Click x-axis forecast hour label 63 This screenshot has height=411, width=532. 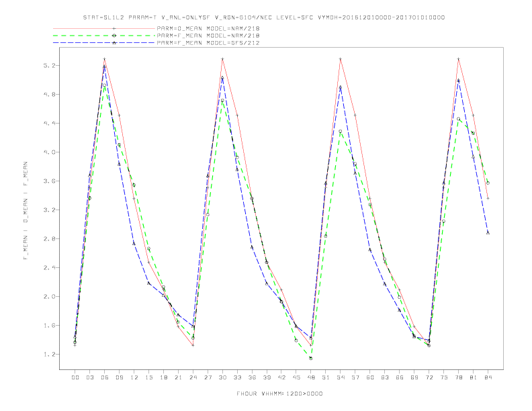pyautogui.click(x=385, y=377)
